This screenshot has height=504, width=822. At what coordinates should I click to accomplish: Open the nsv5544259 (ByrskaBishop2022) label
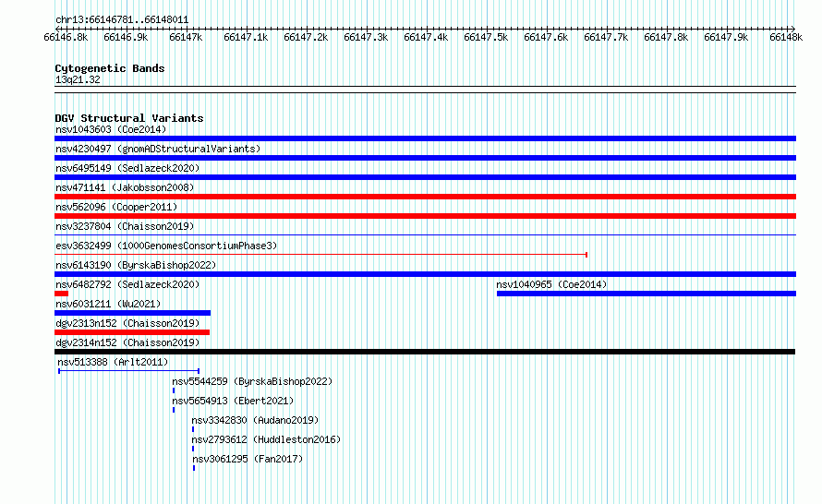click(x=252, y=381)
